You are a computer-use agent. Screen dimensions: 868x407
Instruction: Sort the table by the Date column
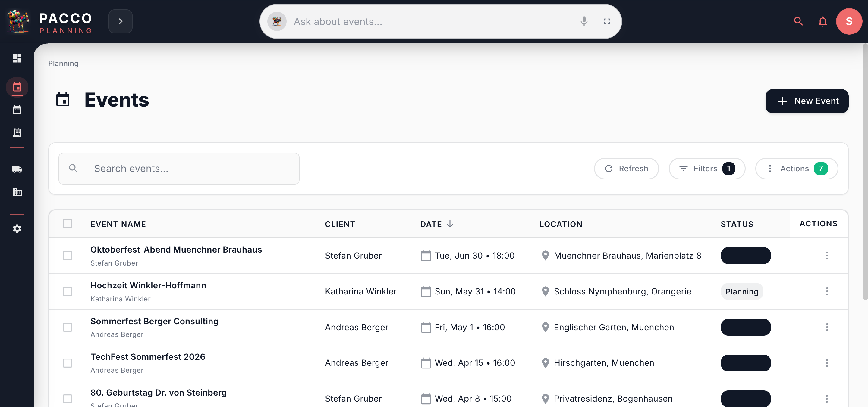coord(437,224)
